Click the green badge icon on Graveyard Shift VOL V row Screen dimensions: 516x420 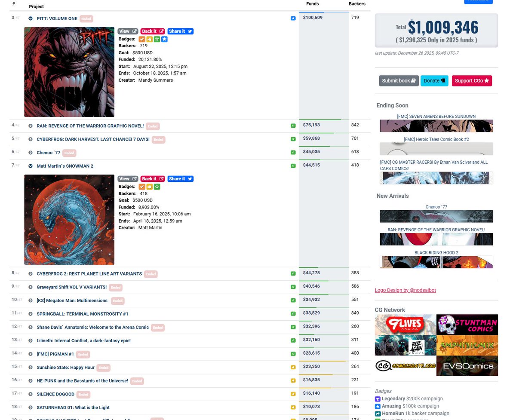293,287
